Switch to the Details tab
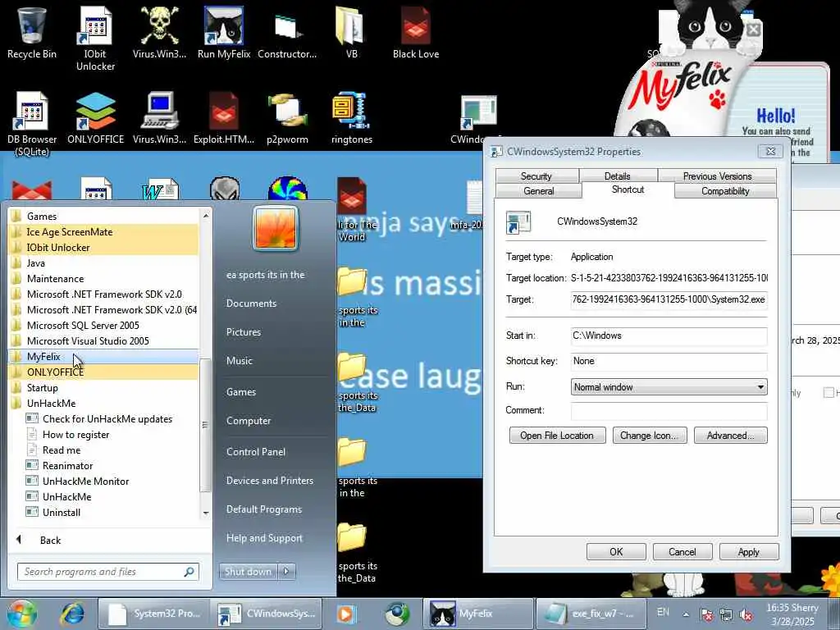This screenshot has width=840, height=630. coord(618,176)
